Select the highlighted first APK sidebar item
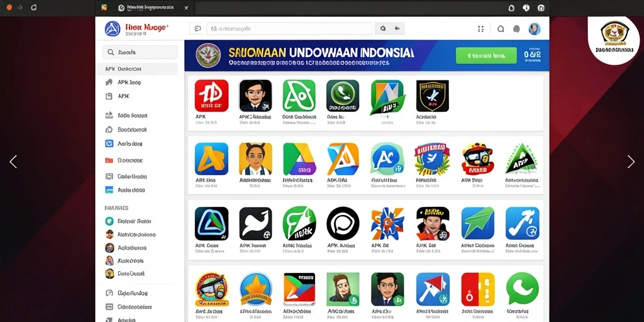Viewport: 644px width, 322px height. coord(137,69)
